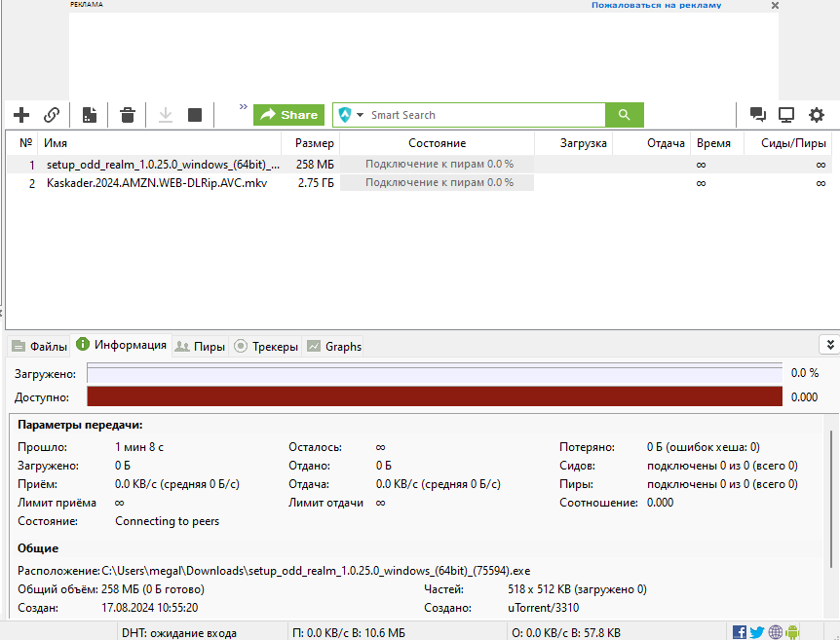The height and width of the screenshot is (640, 840).
Task: Start download with the arrow icon
Action: pos(166,115)
